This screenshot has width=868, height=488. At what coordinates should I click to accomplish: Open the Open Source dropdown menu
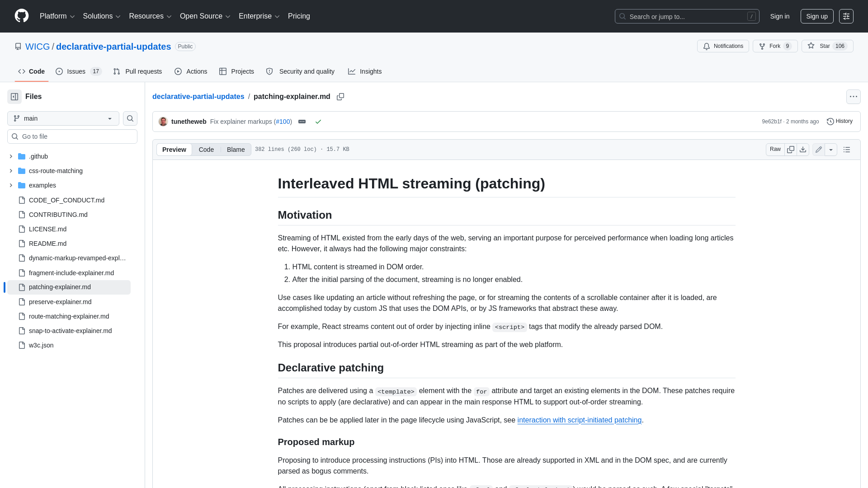point(205,16)
